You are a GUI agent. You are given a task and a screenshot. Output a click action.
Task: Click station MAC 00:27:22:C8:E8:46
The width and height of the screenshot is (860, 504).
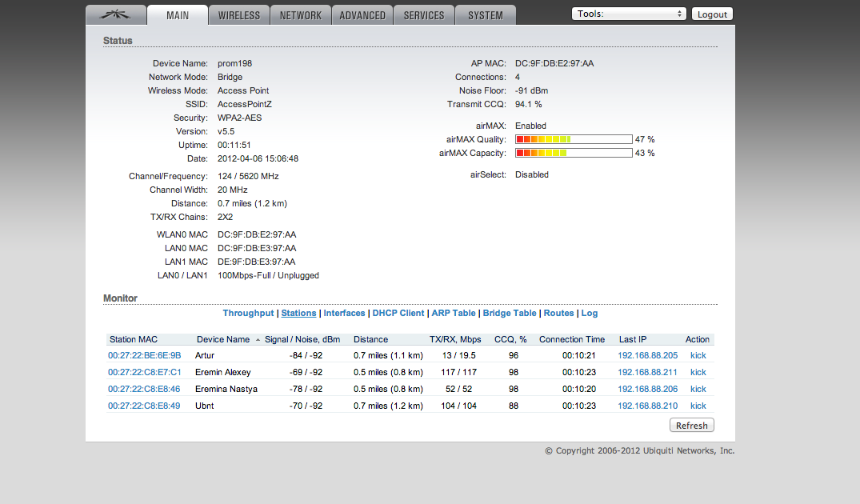144,389
